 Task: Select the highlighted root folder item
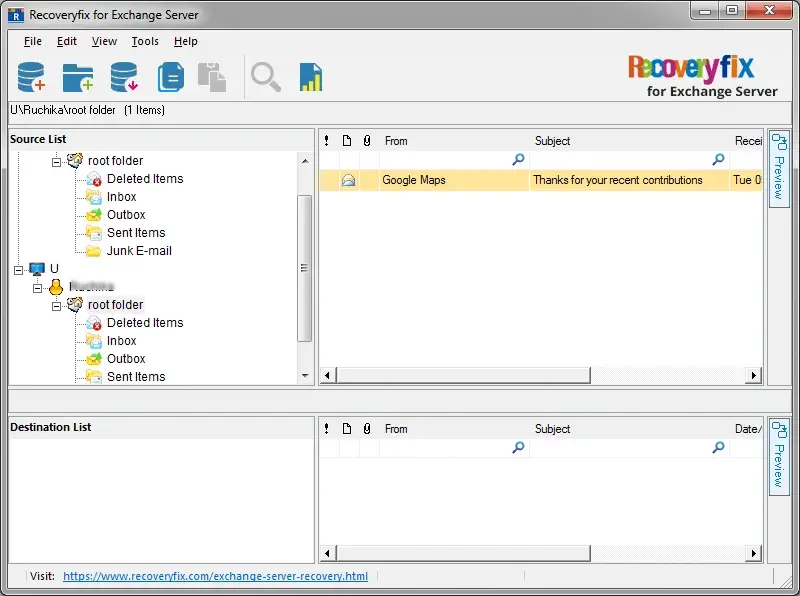[x=115, y=305]
